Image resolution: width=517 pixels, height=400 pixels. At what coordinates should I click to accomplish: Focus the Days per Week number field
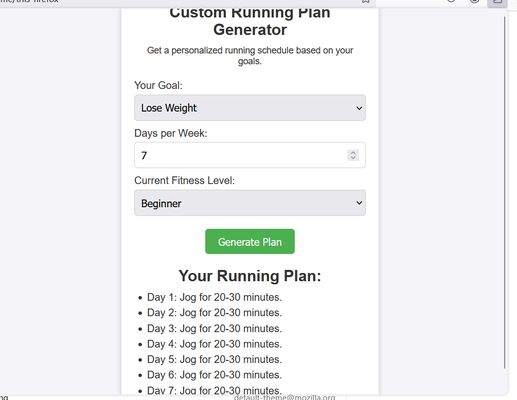click(x=250, y=155)
